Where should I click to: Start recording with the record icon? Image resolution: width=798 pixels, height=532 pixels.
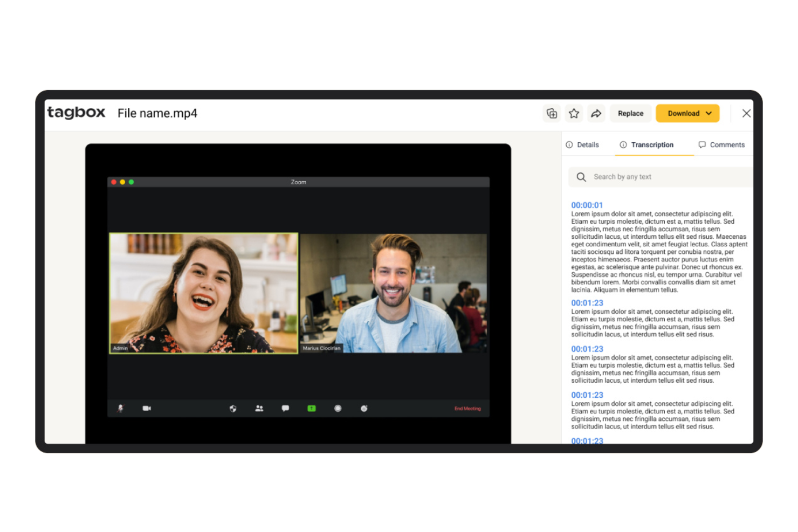coord(338,409)
